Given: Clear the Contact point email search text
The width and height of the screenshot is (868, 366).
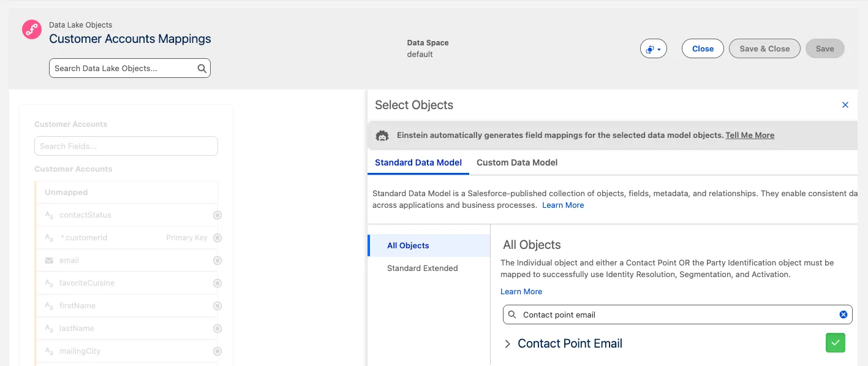Looking at the screenshot, I should pyautogui.click(x=843, y=315).
